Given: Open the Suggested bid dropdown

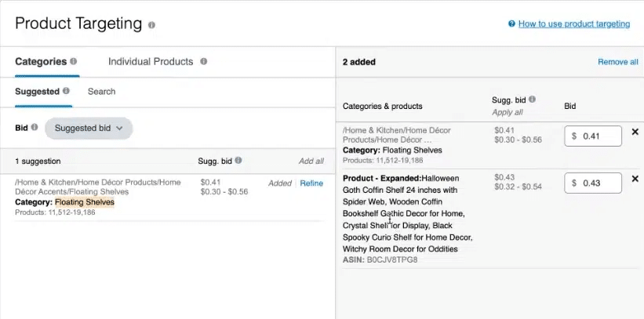Looking at the screenshot, I should click(89, 129).
